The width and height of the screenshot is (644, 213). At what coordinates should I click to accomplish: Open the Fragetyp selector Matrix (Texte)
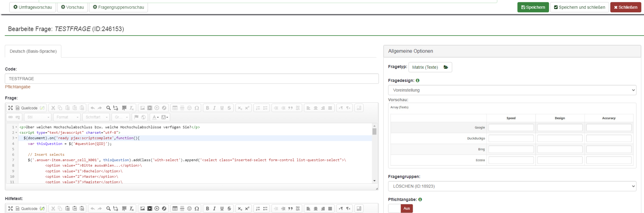[430, 67]
